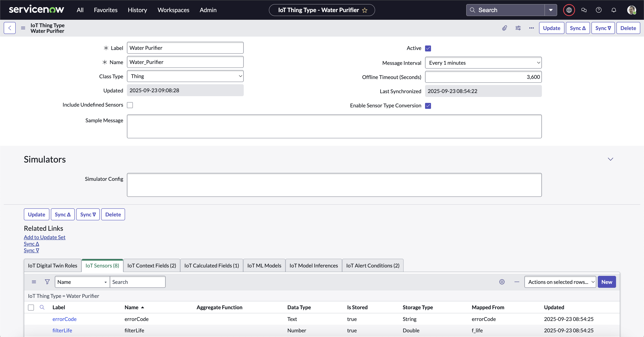
Task: Favorite this page with the star icon
Action: point(365,10)
